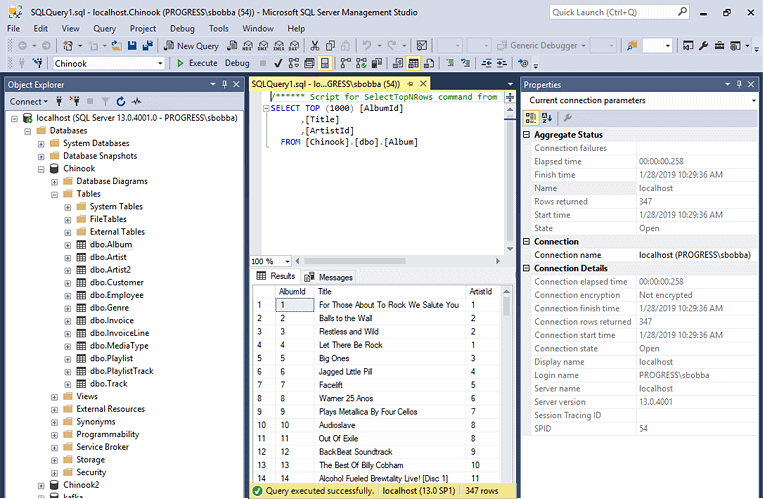Toggle Results to Grid mode
763x499 pixels.
click(x=413, y=63)
